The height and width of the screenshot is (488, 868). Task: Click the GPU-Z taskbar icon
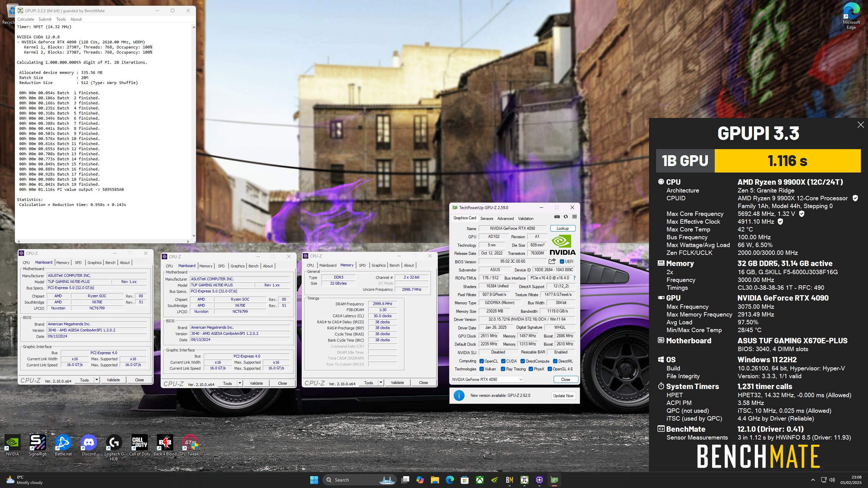click(x=554, y=480)
